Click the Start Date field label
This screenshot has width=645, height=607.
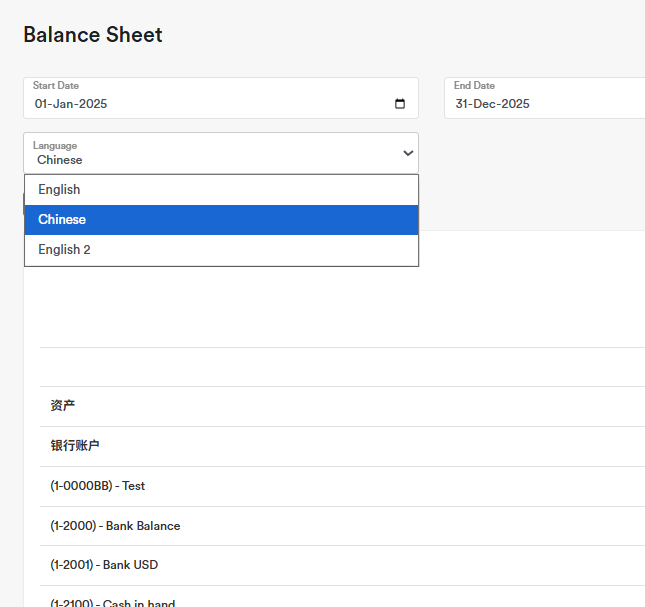[x=56, y=86]
